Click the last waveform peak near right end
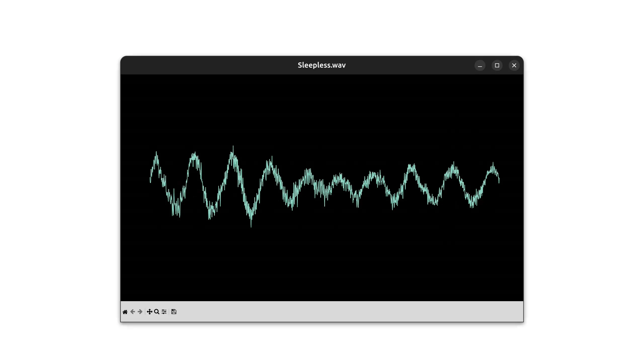 (493, 163)
